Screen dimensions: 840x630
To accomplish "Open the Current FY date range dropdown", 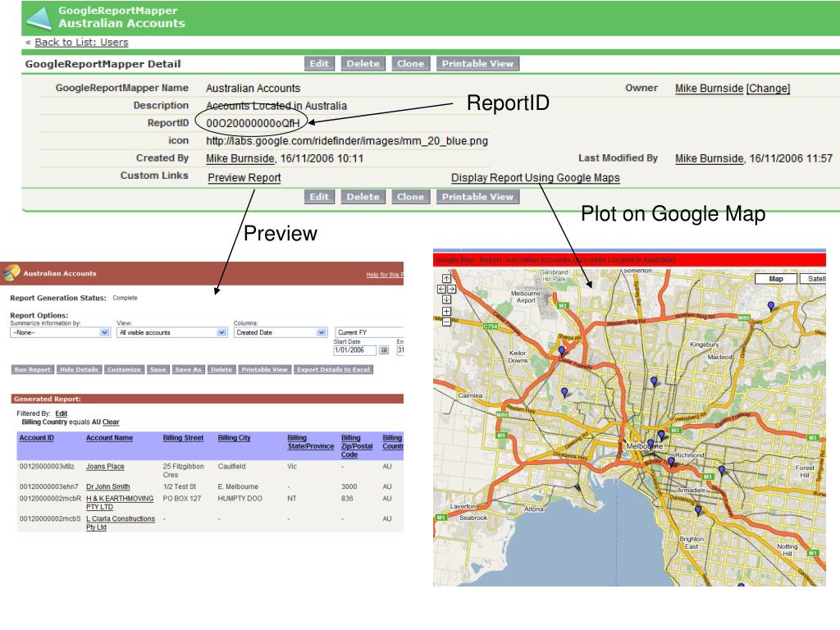I will (369, 333).
